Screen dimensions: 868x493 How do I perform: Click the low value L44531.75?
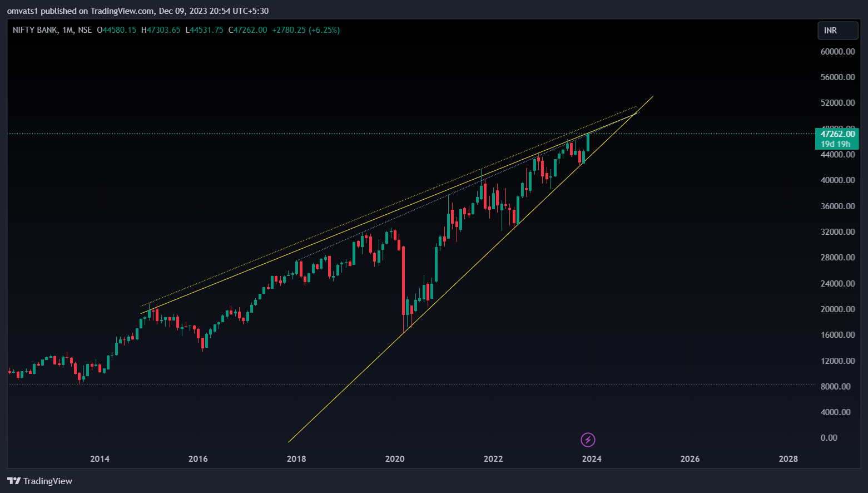[204, 30]
